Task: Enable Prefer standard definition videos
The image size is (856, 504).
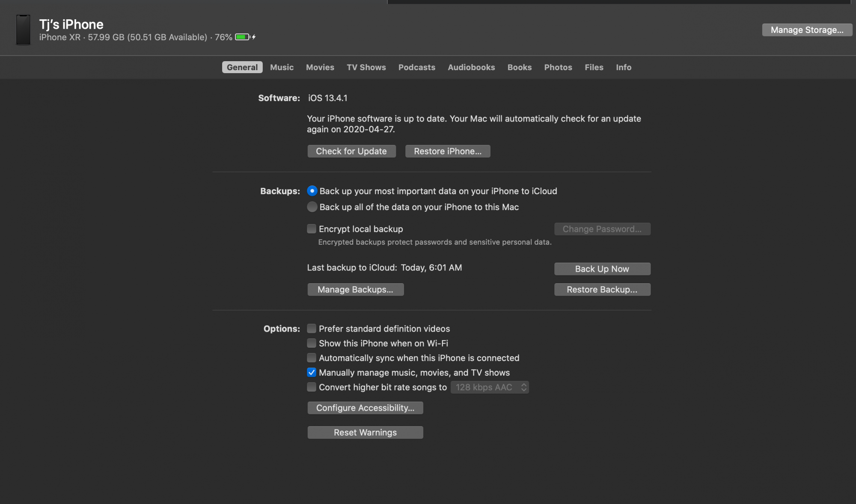Action: 312,329
